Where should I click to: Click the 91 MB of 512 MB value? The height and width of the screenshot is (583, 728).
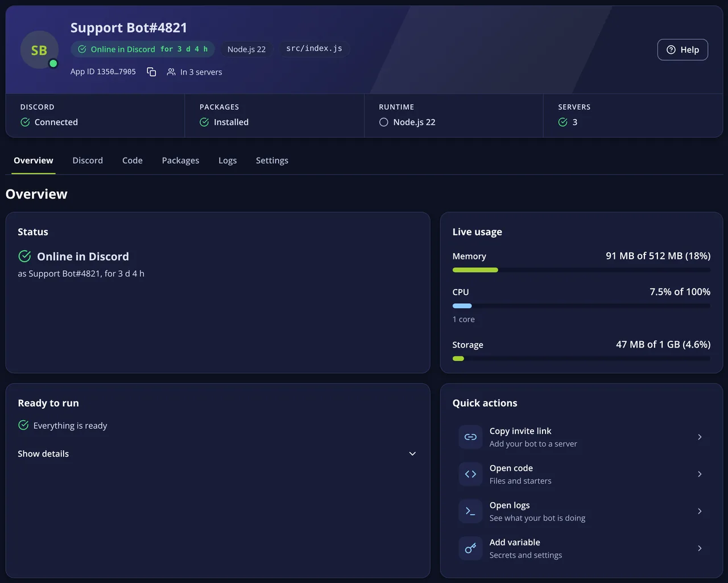pos(658,256)
